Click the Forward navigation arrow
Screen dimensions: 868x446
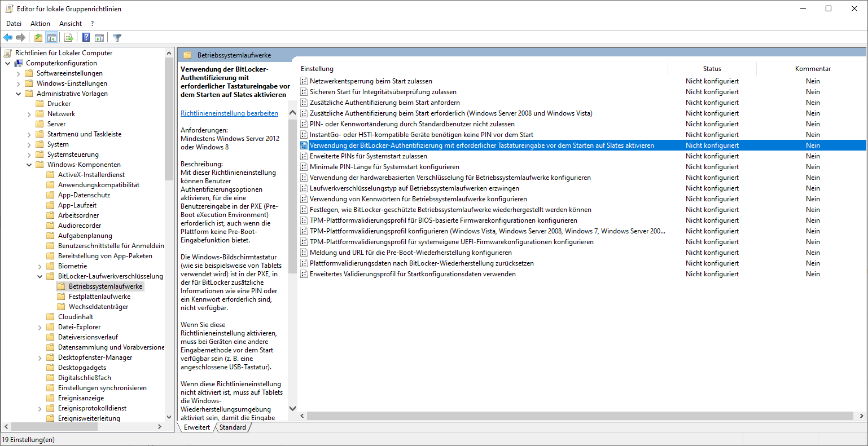pos(21,37)
